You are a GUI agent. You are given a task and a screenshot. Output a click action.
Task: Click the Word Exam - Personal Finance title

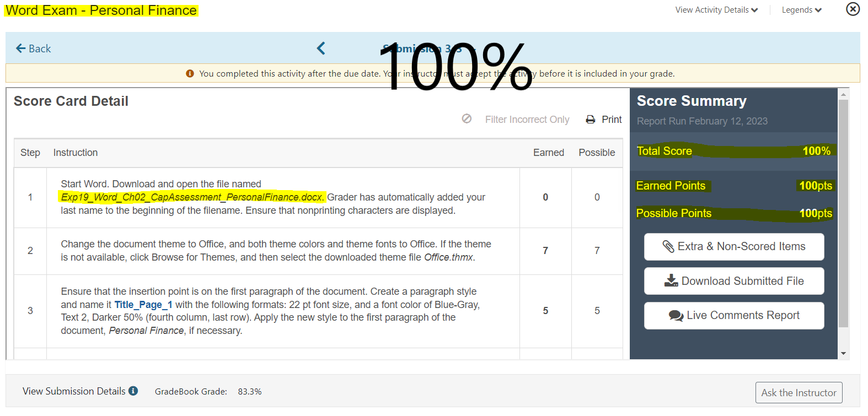click(101, 10)
